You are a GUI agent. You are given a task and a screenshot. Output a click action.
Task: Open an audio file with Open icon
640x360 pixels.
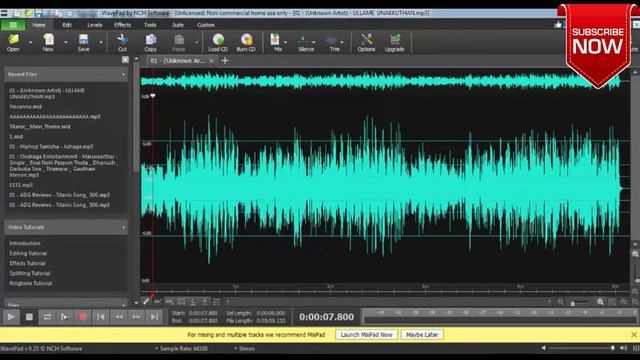pos(13,42)
